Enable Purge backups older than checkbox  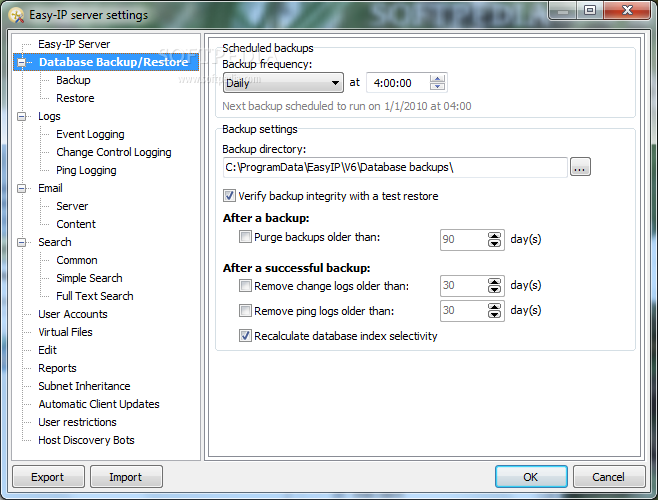(245, 237)
